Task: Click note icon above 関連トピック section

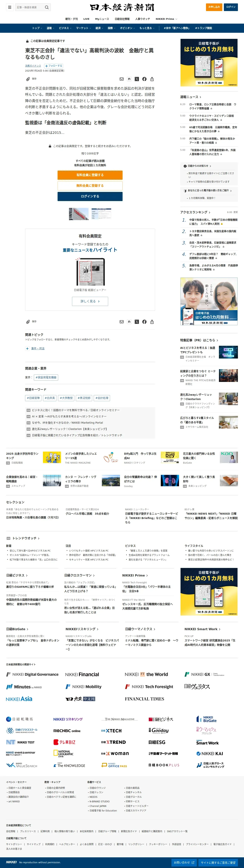Action: click(x=129, y=322)
